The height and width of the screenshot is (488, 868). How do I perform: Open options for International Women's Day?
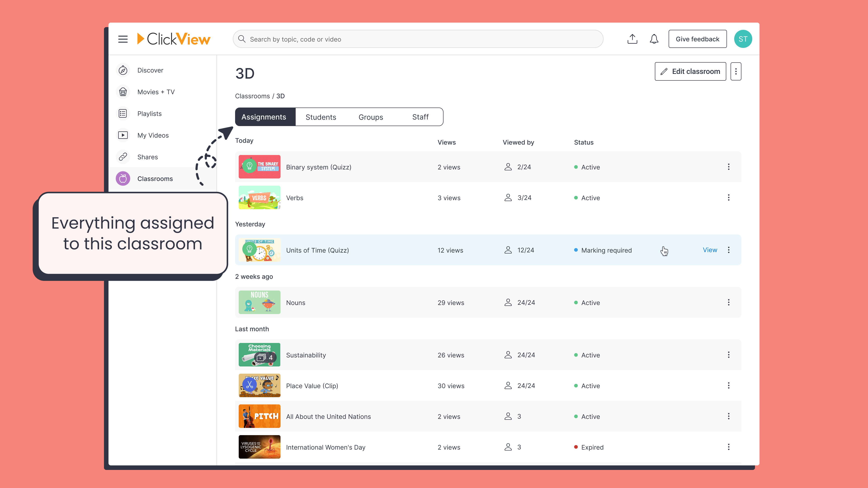coord(729,447)
